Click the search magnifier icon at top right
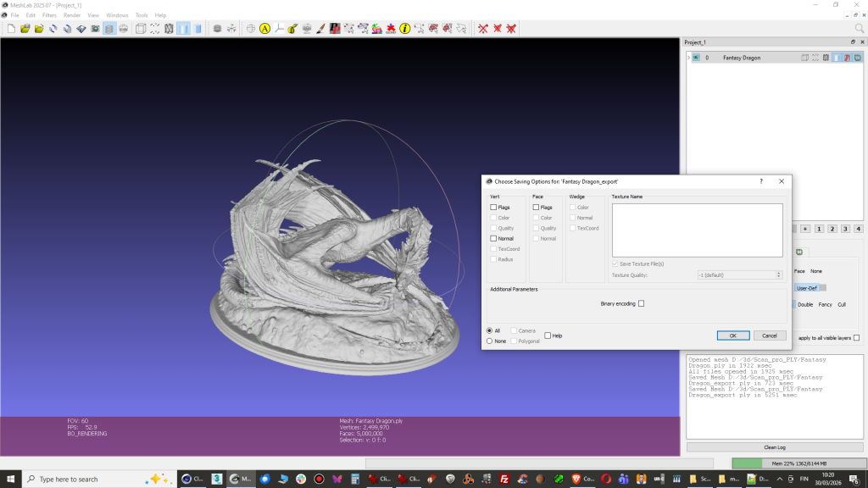The height and width of the screenshot is (488, 868). click(859, 28)
